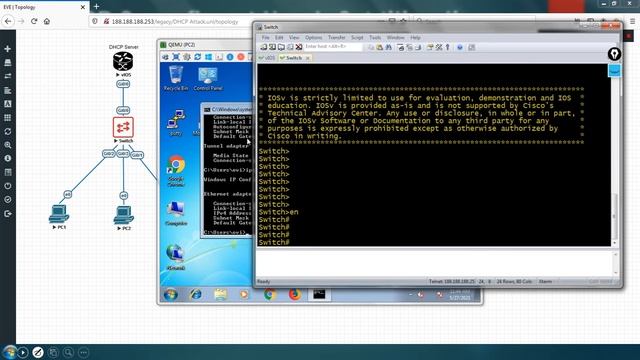Open the grid More actions icon in EVE sidebar
640x360 pixels.
7,118
